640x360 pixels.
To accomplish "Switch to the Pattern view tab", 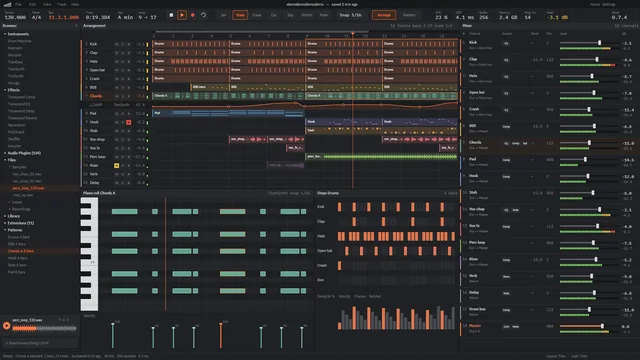I will [409, 15].
